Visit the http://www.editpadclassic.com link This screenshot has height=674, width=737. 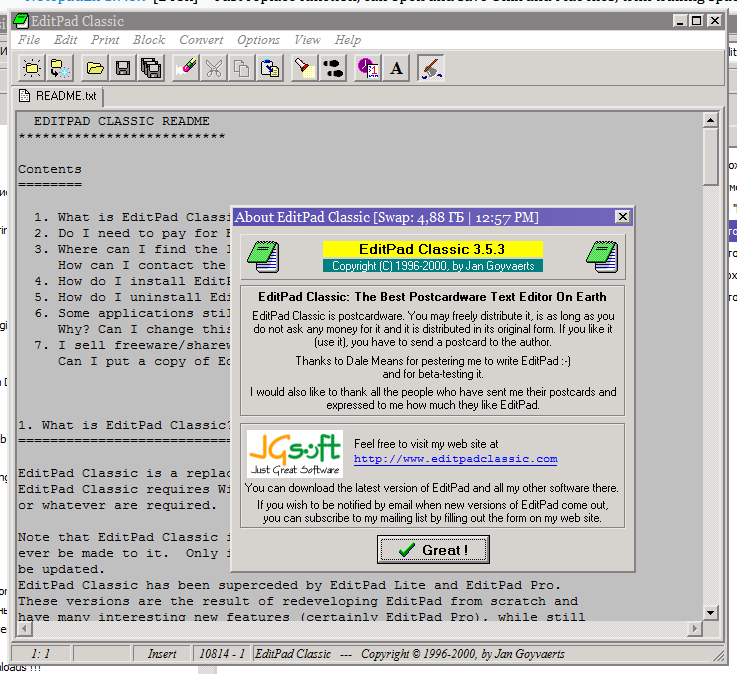tap(455, 459)
